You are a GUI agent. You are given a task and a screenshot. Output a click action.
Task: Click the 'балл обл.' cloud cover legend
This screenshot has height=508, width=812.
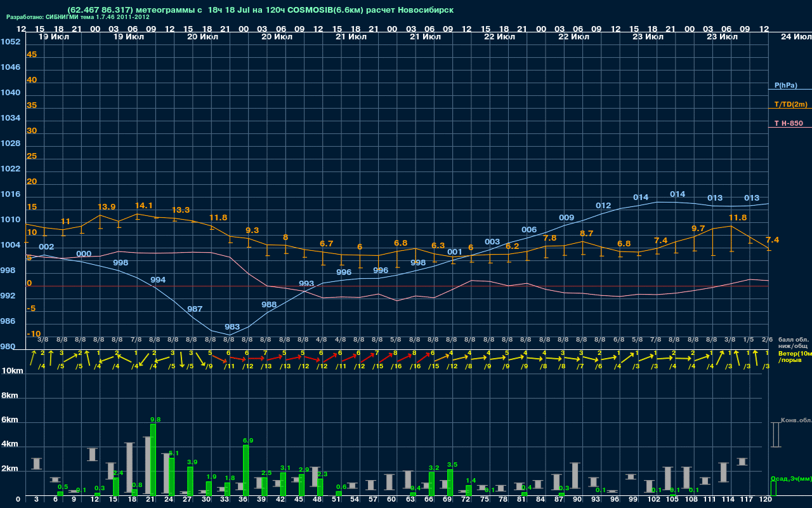(793, 340)
